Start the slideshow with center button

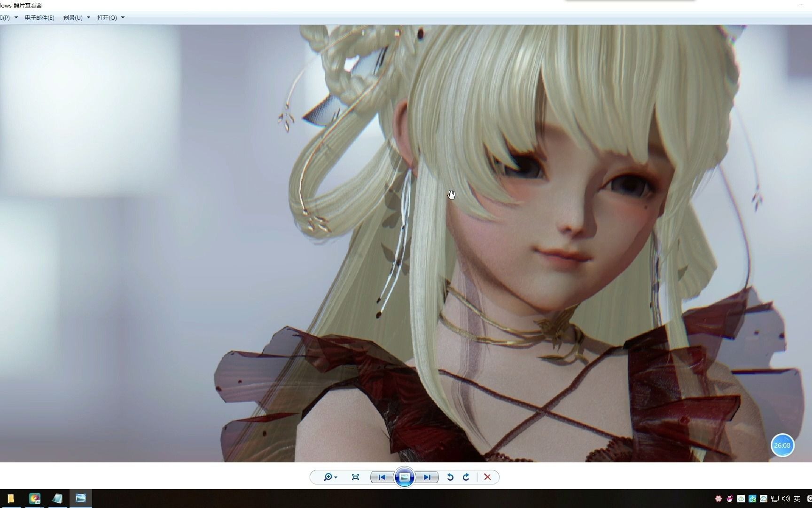coord(404,477)
